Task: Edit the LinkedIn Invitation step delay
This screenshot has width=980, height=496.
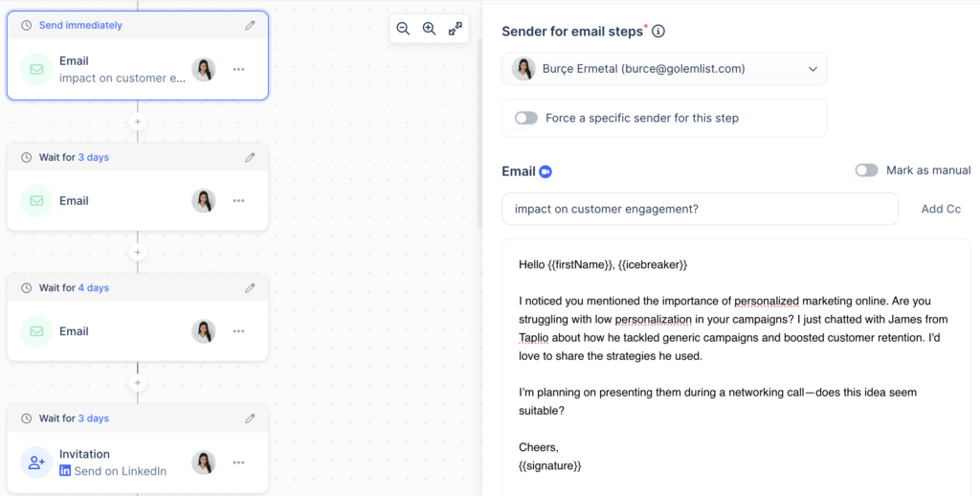Action: tap(250, 418)
